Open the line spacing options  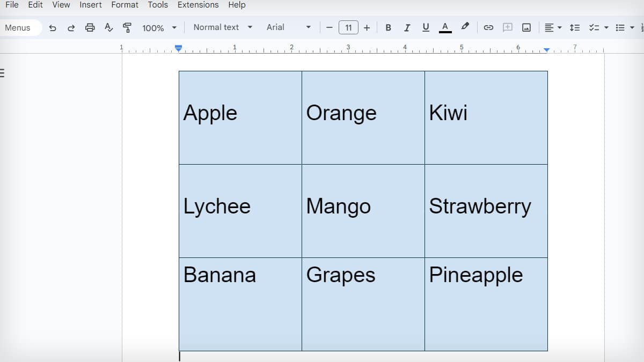(x=574, y=27)
